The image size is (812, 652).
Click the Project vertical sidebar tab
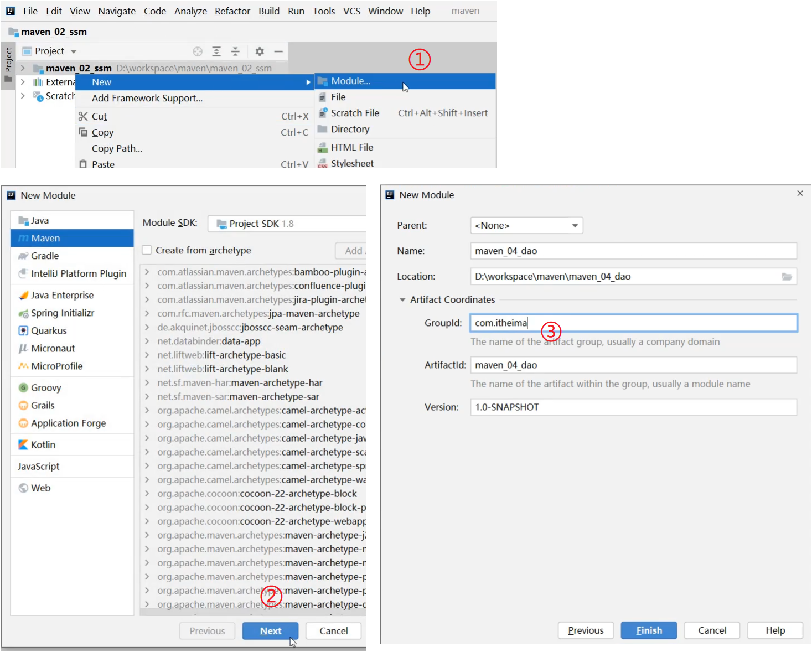[x=8, y=65]
